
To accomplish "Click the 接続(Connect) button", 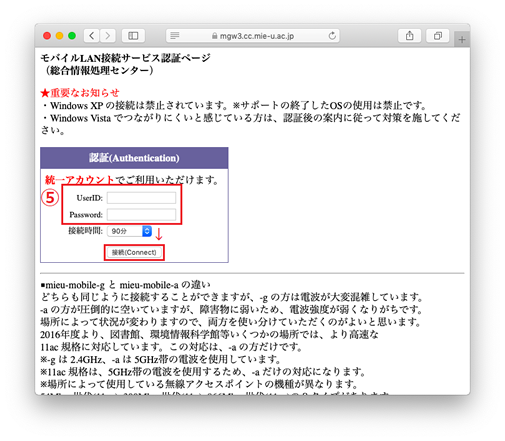I will (x=134, y=252).
